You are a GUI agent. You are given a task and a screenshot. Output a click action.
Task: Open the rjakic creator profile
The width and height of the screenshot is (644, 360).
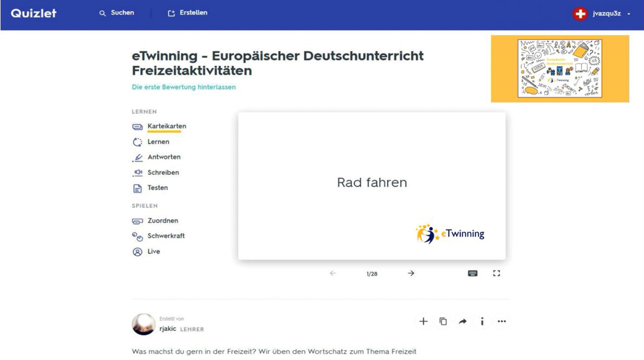click(168, 329)
